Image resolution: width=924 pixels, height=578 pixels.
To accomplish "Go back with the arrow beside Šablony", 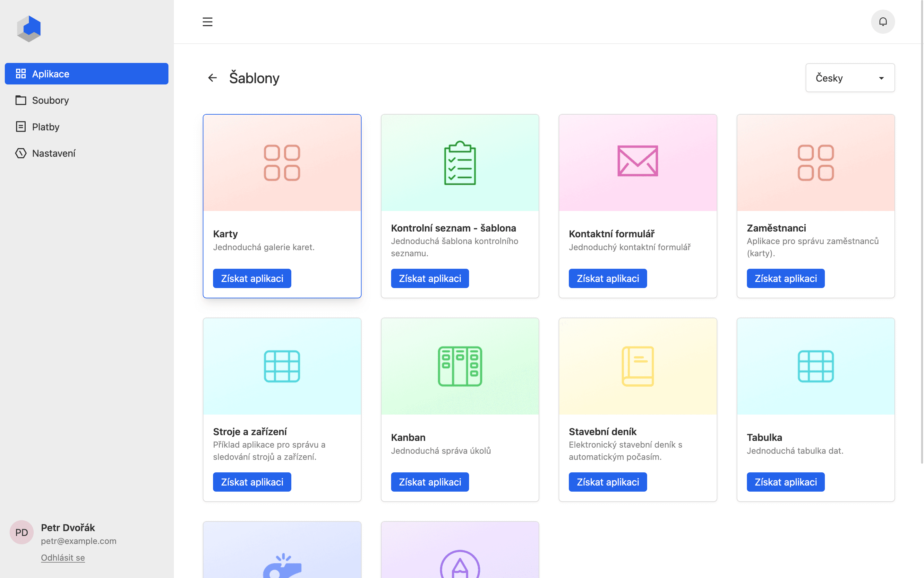I will point(212,78).
